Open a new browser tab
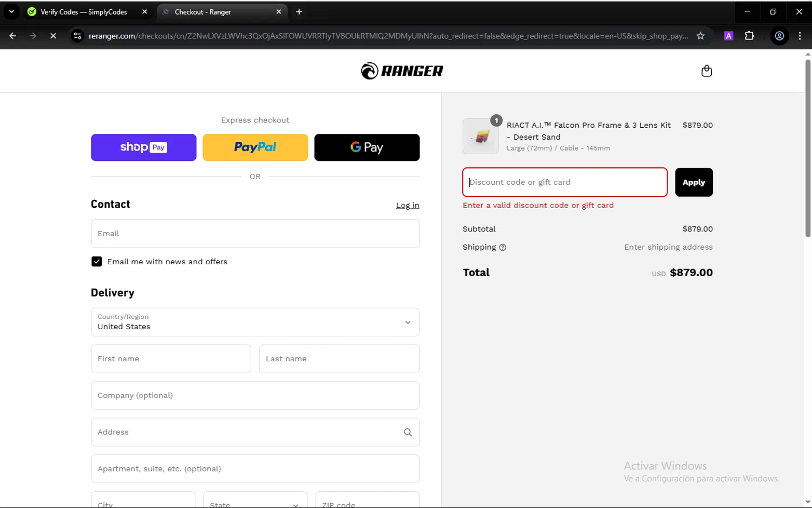This screenshot has height=508, width=812. coord(299,12)
